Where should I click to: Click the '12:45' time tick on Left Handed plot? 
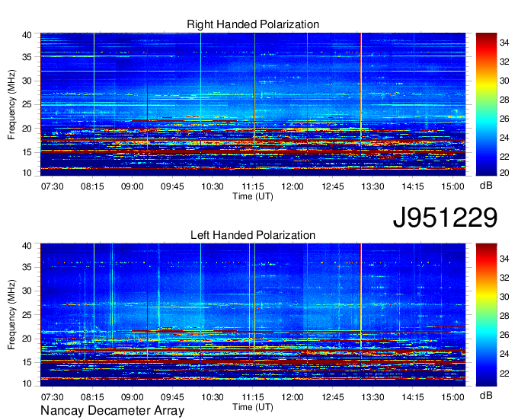pos(333,397)
